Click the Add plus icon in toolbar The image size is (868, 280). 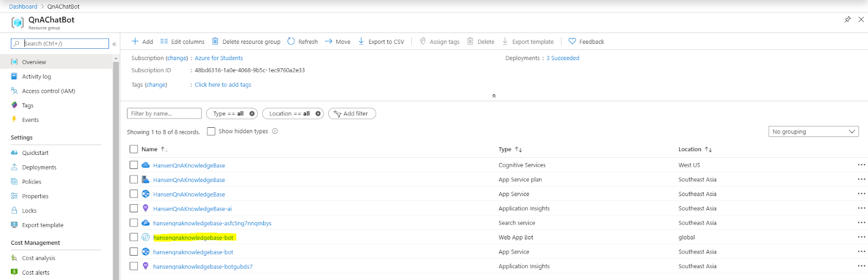coord(135,41)
